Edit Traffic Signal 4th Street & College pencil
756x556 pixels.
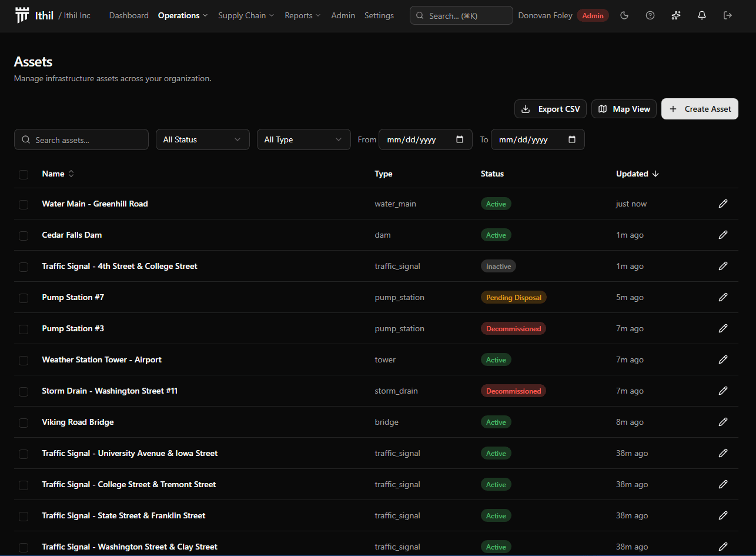coord(723,266)
